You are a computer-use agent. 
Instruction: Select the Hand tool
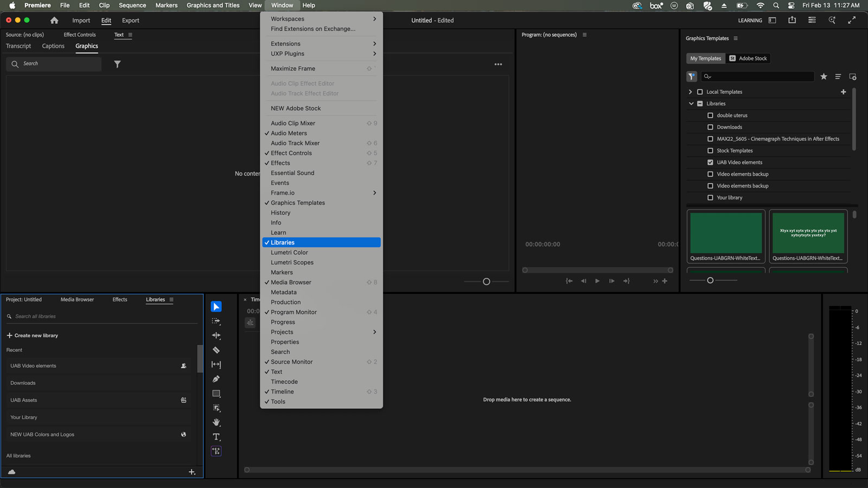[216, 422]
